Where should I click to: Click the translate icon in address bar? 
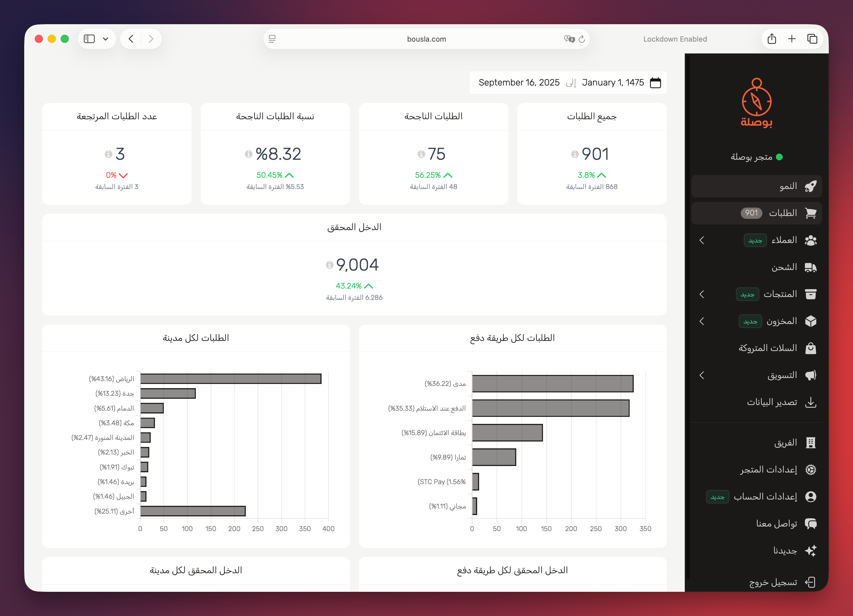[569, 39]
